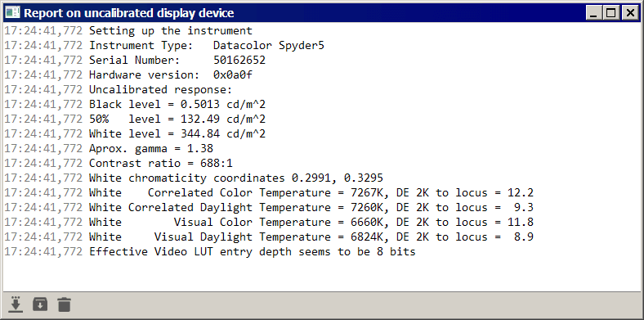Viewport: 644px width, 320px height.
Task: Click the save log download-arrow icon
Action: 16,304
